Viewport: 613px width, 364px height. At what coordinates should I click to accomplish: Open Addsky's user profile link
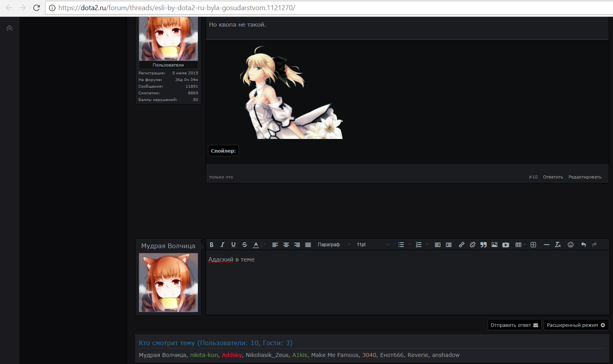pos(232,355)
